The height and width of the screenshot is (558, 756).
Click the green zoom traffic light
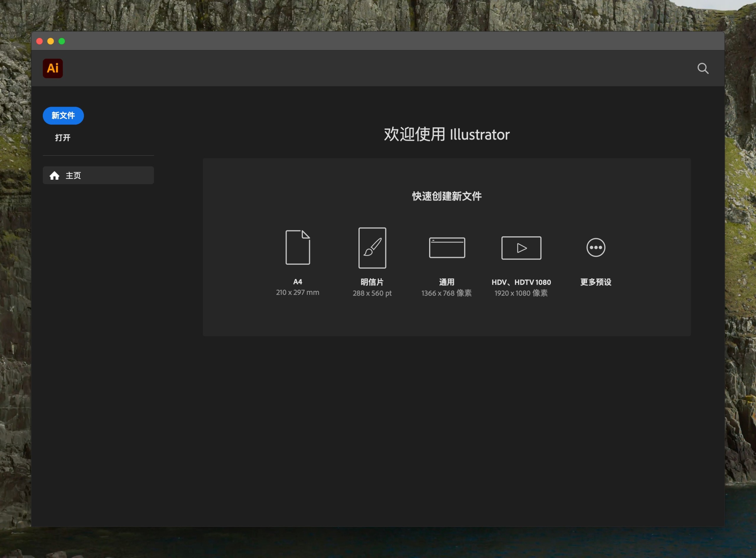[62, 41]
